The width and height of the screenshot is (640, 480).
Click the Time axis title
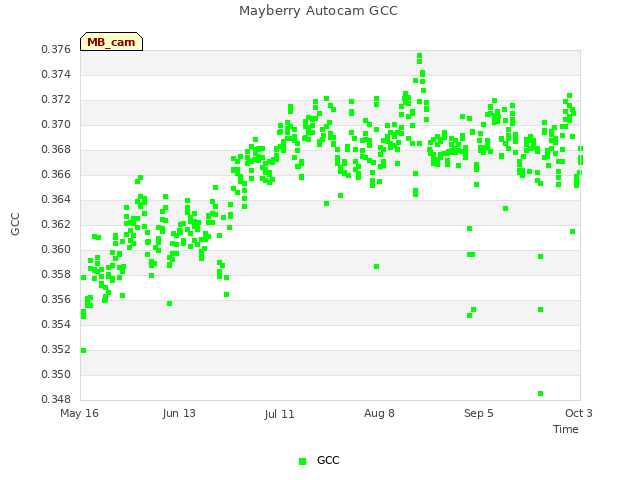point(566,429)
